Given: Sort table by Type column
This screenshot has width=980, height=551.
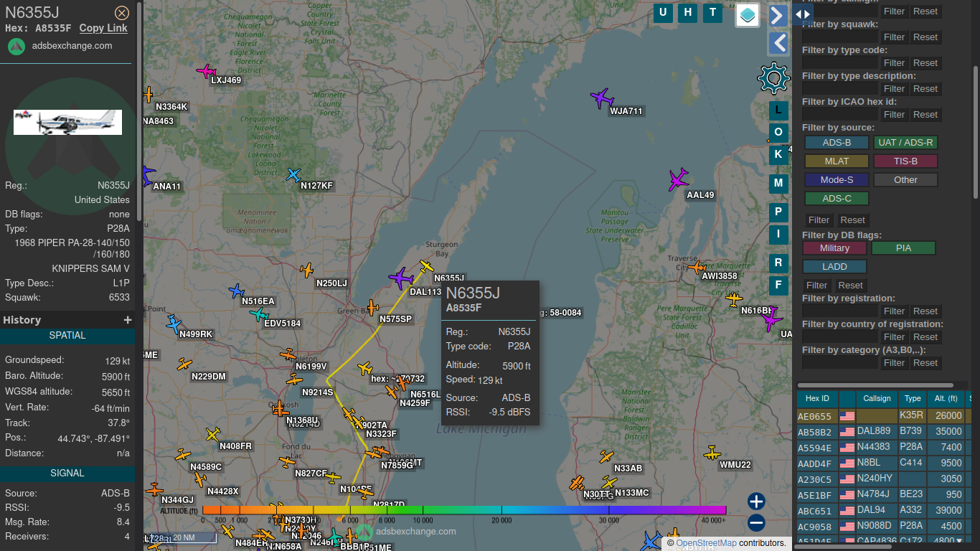Looking at the screenshot, I should pos(913,398).
